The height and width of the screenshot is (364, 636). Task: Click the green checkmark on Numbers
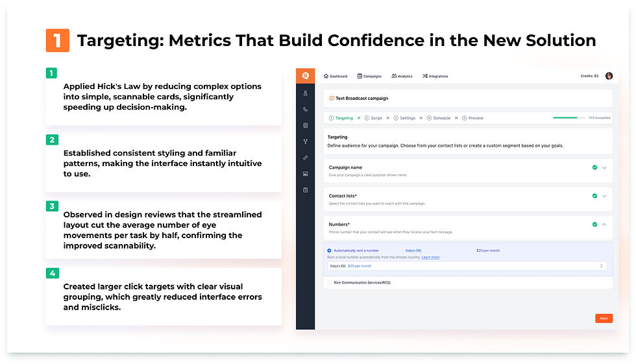tap(594, 224)
